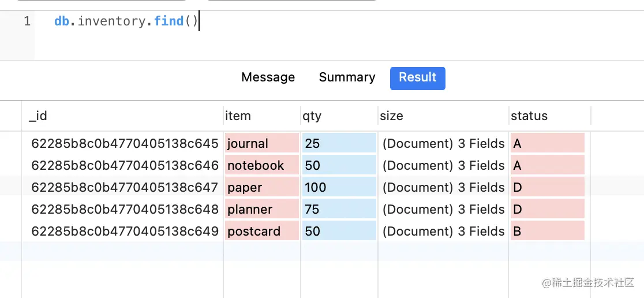Select the status cell showing B
Image resolution: width=644 pixels, height=298 pixels.
coord(547,232)
